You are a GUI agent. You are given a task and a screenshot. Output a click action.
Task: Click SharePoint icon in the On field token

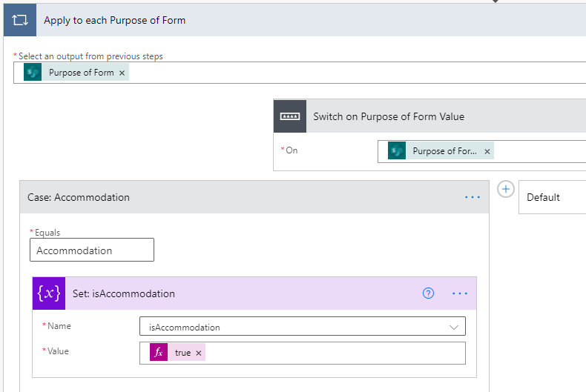tap(397, 151)
